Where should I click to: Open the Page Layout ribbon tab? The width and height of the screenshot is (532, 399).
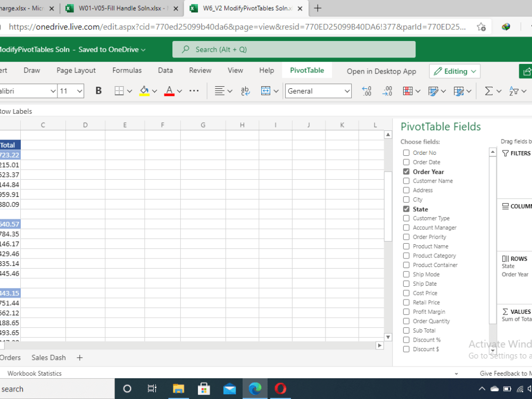click(76, 70)
